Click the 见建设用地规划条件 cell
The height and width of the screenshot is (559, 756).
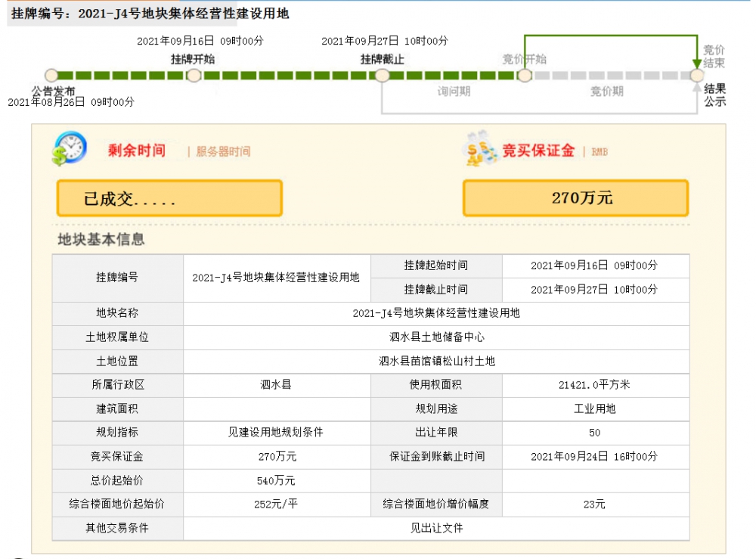276,432
